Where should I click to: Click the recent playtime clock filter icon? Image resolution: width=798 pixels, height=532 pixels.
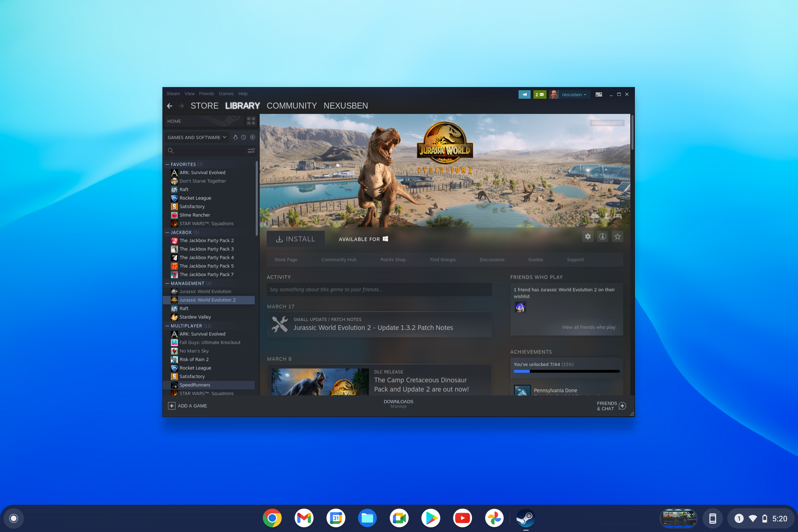[244, 137]
